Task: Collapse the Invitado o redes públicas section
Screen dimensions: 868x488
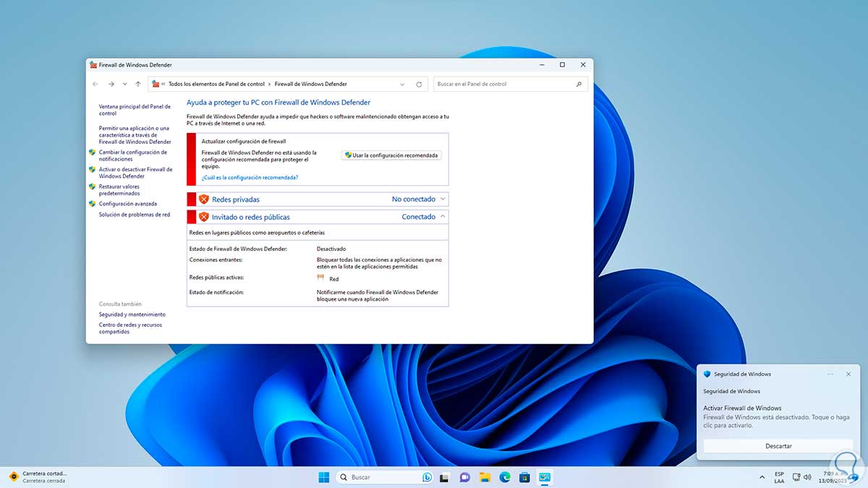Action: (x=443, y=216)
